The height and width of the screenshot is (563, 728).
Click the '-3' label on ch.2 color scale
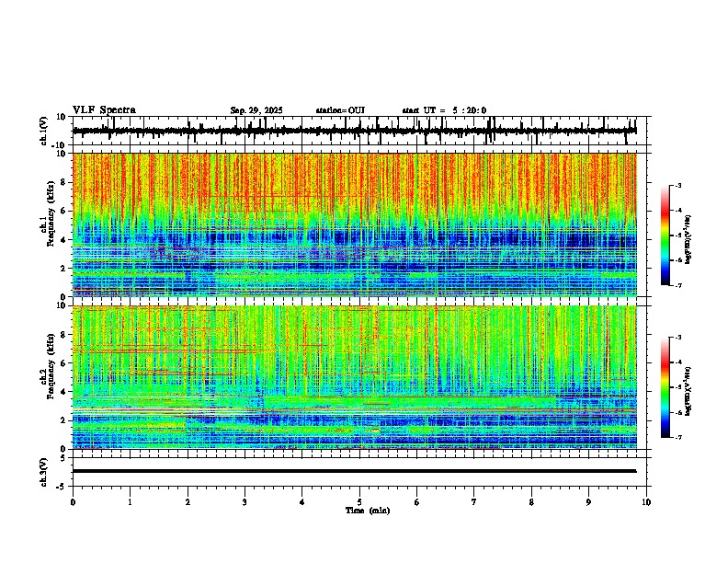coord(678,338)
